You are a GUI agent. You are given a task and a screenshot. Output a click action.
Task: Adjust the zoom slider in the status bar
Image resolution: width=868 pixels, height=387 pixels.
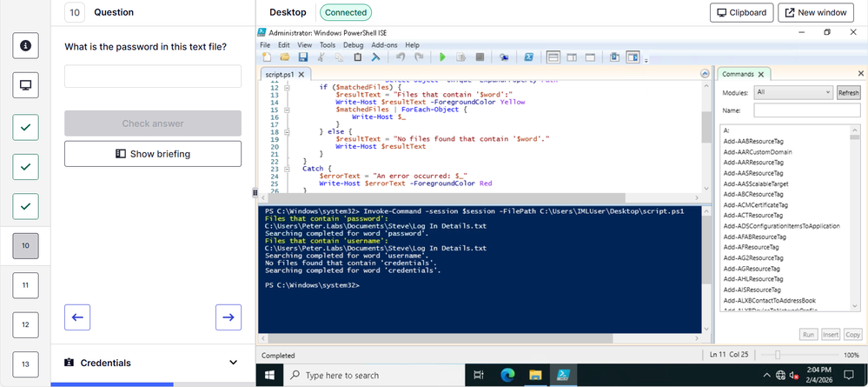(778, 356)
